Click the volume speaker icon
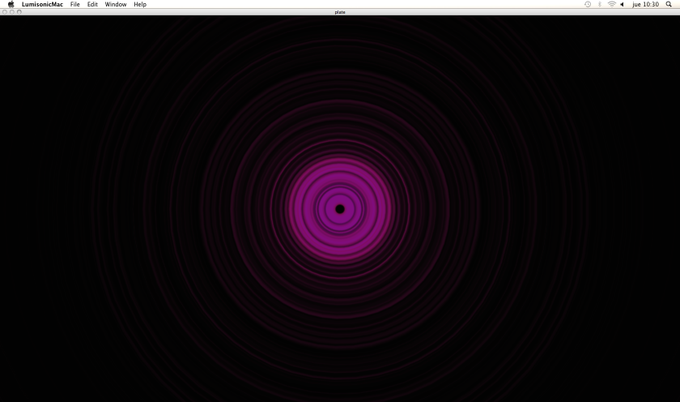 [x=622, y=4]
